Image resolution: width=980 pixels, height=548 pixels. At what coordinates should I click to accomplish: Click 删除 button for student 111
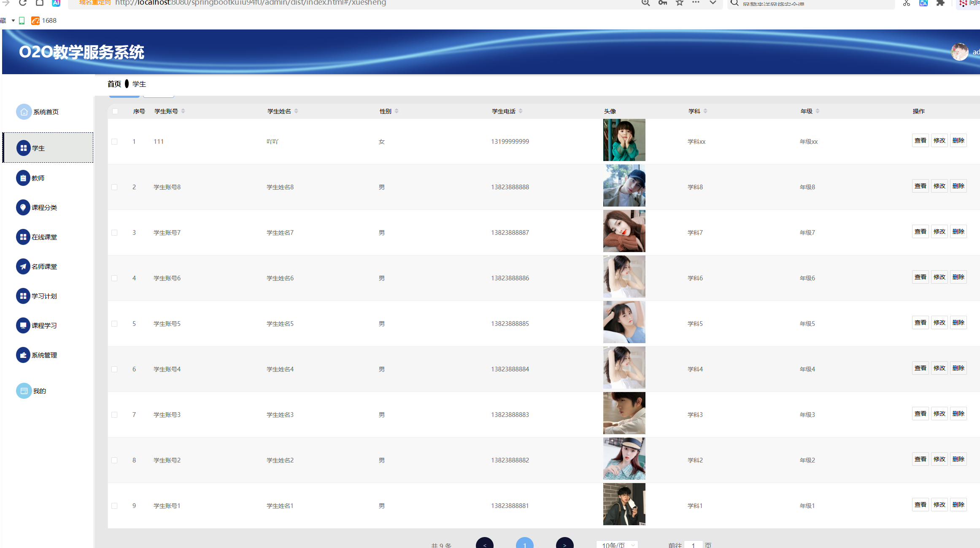click(x=958, y=140)
